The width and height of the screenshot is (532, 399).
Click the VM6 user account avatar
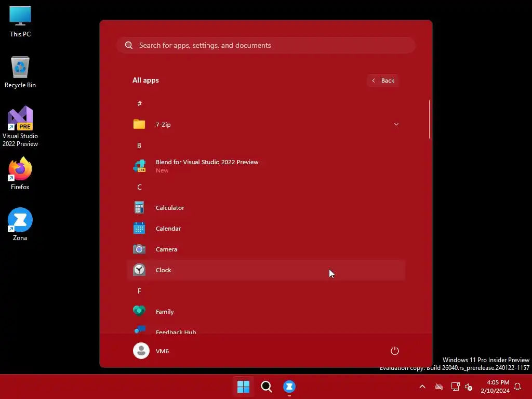point(141,351)
